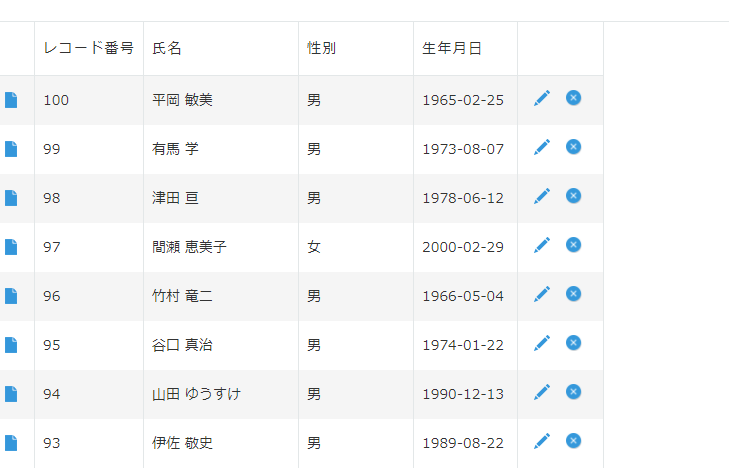Delete record 100 with the X icon
This screenshot has width=729, height=468.
click(x=573, y=98)
